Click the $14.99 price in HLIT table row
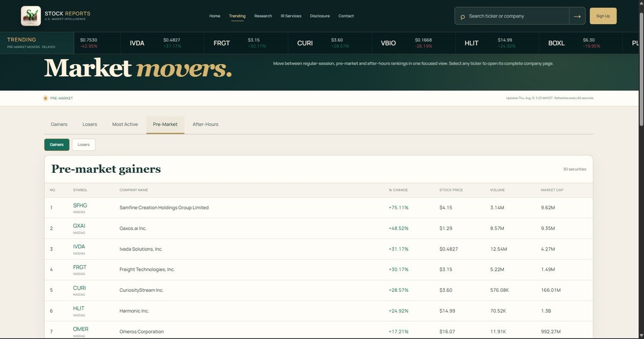This screenshot has width=644, height=339. (447, 311)
